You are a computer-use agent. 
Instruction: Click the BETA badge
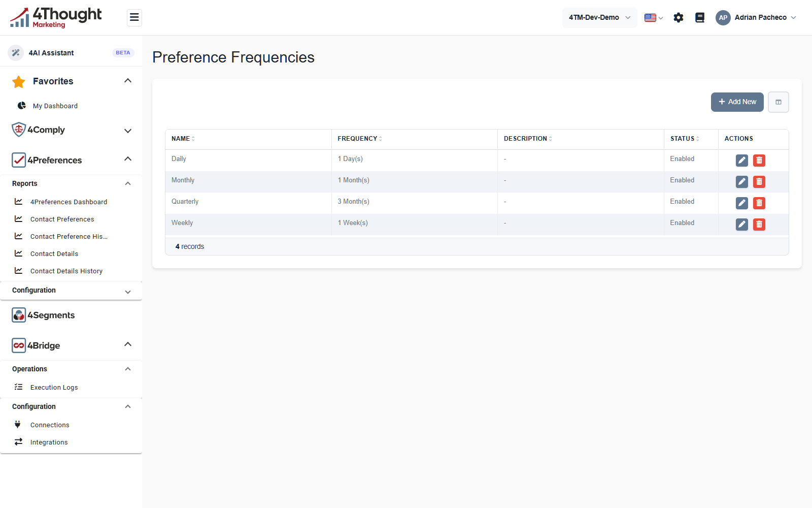point(123,52)
